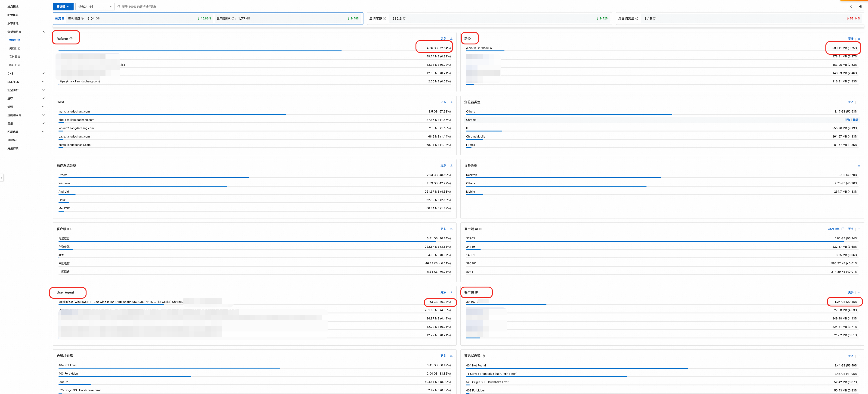Click the refresh icon button

[851, 7]
